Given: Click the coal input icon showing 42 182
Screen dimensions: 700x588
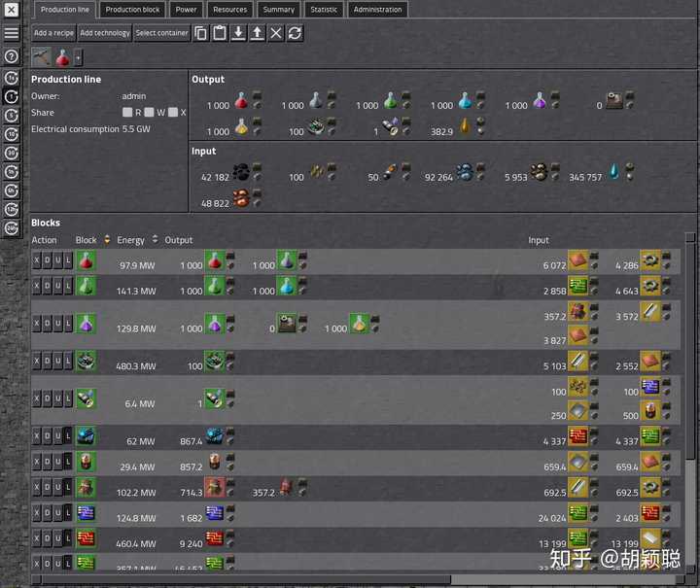Looking at the screenshot, I should click(x=241, y=172).
